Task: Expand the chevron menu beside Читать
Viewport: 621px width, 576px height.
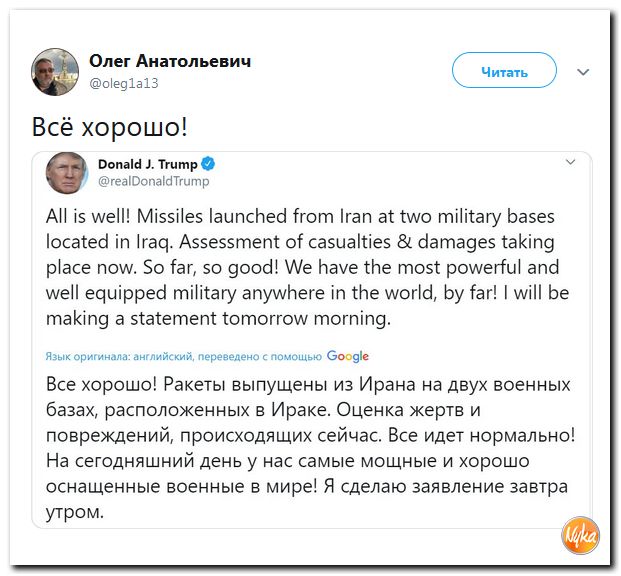Action: tap(583, 72)
